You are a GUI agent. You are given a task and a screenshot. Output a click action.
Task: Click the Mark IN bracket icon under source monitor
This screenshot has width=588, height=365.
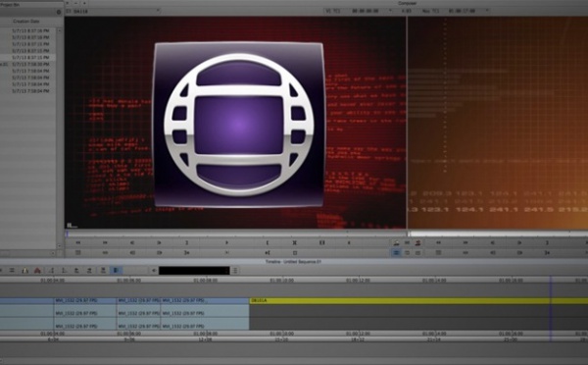coord(268,243)
